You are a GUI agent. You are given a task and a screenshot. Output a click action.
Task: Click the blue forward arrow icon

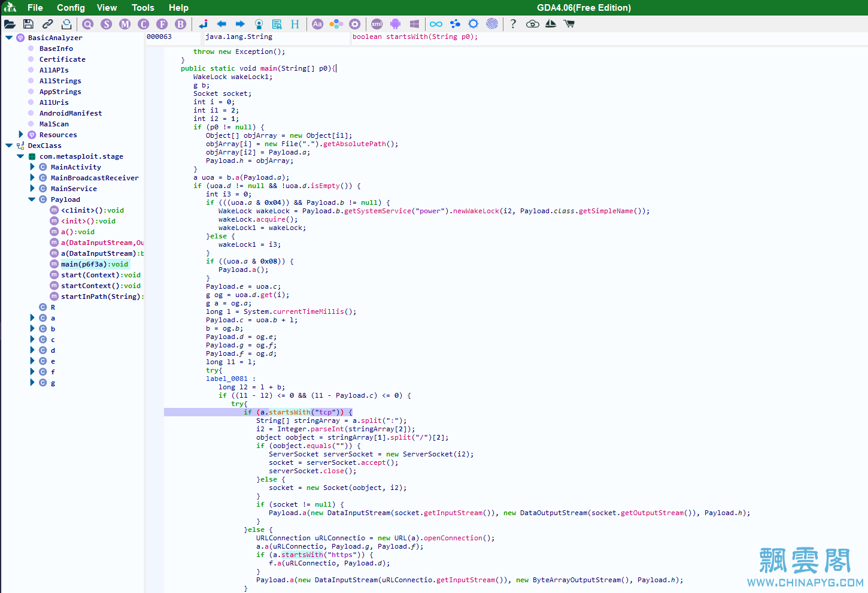pyautogui.click(x=240, y=24)
